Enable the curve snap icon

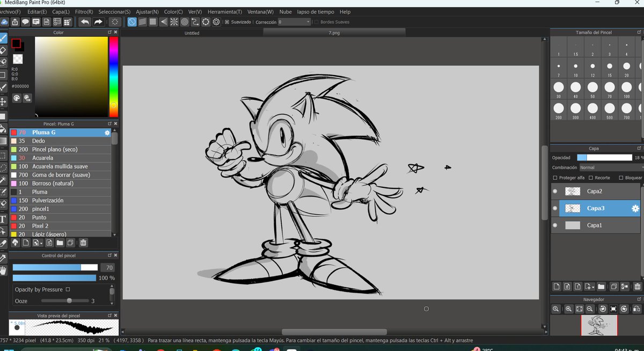[x=195, y=22]
